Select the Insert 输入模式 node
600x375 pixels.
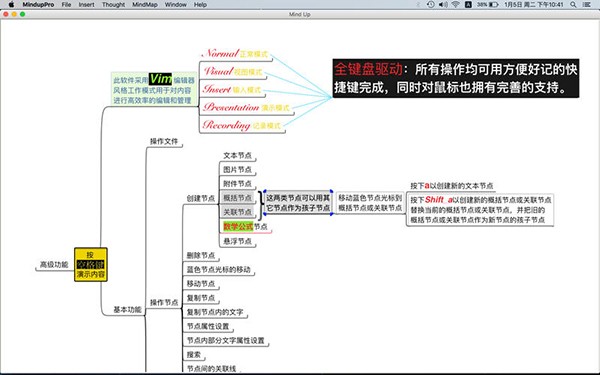click(232, 89)
